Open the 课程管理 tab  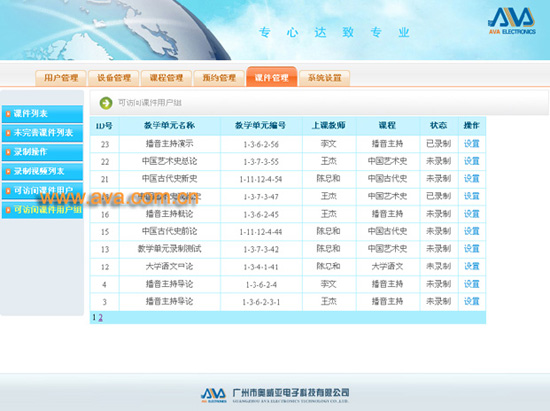point(166,78)
